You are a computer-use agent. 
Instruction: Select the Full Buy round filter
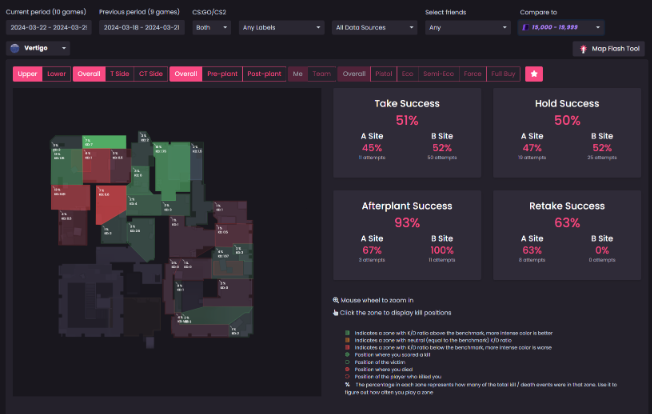click(x=503, y=74)
